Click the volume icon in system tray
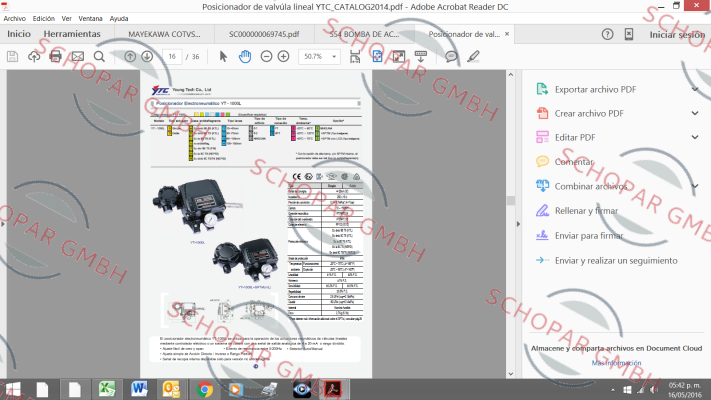The width and height of the screenshot is (711, 400). pyautogui.click(x=653, y=390)
